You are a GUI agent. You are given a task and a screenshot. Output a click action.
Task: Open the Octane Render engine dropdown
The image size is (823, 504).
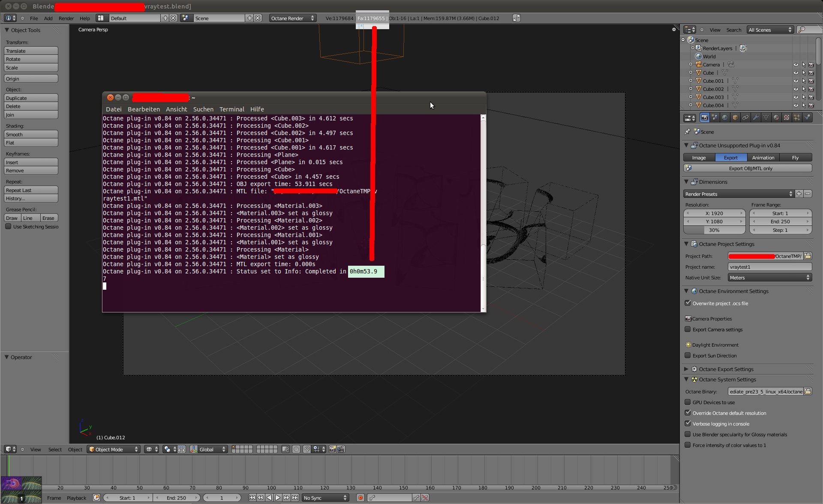click(x=293, y=18)
